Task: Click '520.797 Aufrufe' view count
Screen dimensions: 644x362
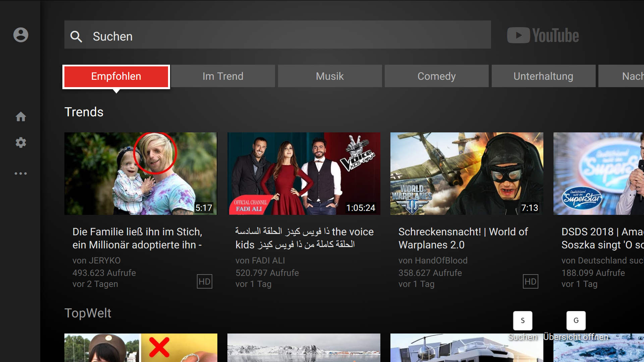Action: tap(267, 273)
